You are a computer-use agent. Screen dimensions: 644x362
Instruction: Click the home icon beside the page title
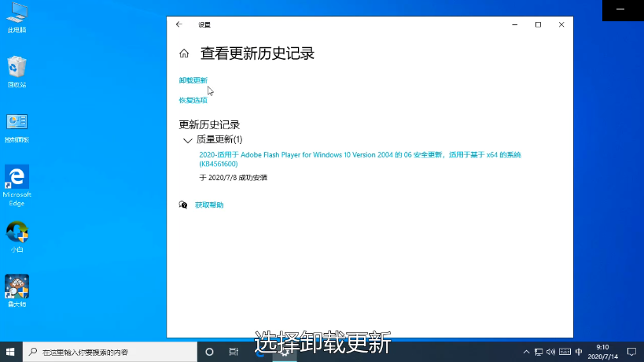(x=184, y=54)
